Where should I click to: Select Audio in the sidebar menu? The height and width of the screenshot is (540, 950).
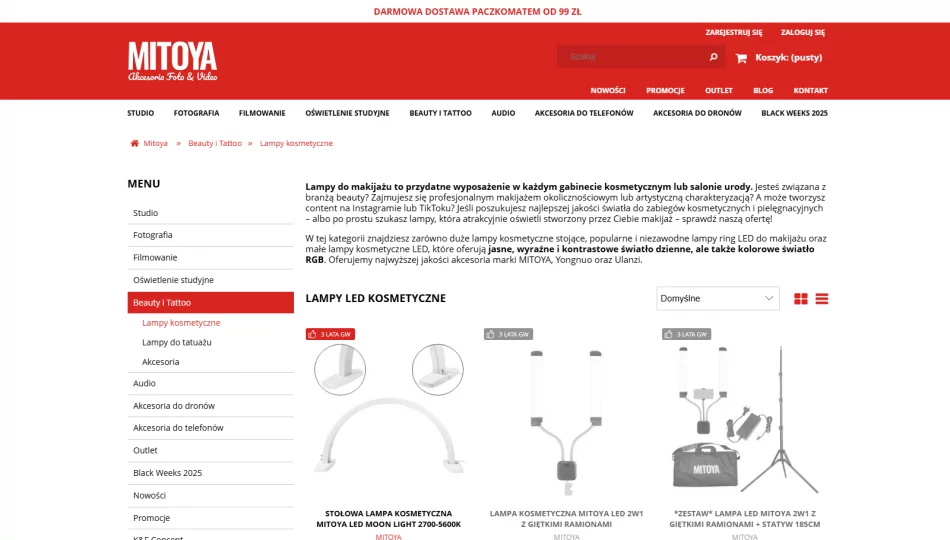point(210,384)
